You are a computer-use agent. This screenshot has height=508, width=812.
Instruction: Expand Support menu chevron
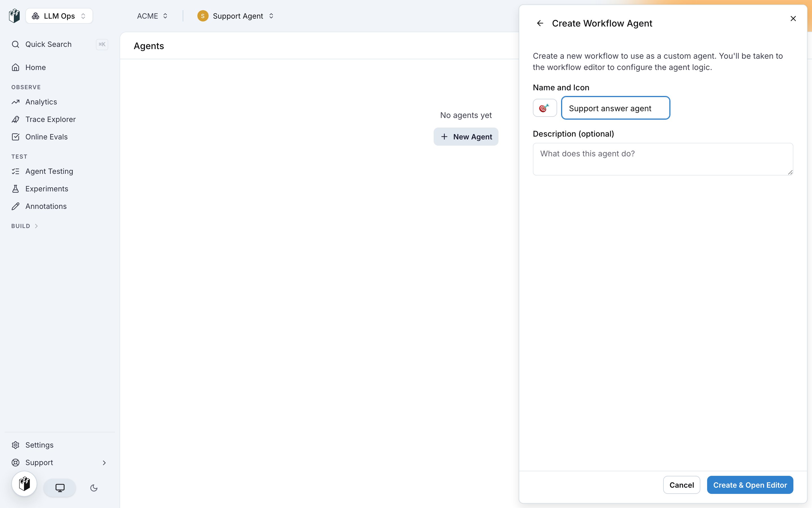point(104,463)
